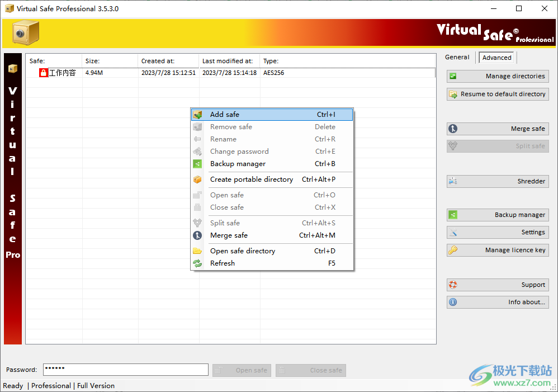The height and width of the screenshot is (392, 558).
Task: Click the small safe cube icon in left sidebar
Action: pos(13,68)
